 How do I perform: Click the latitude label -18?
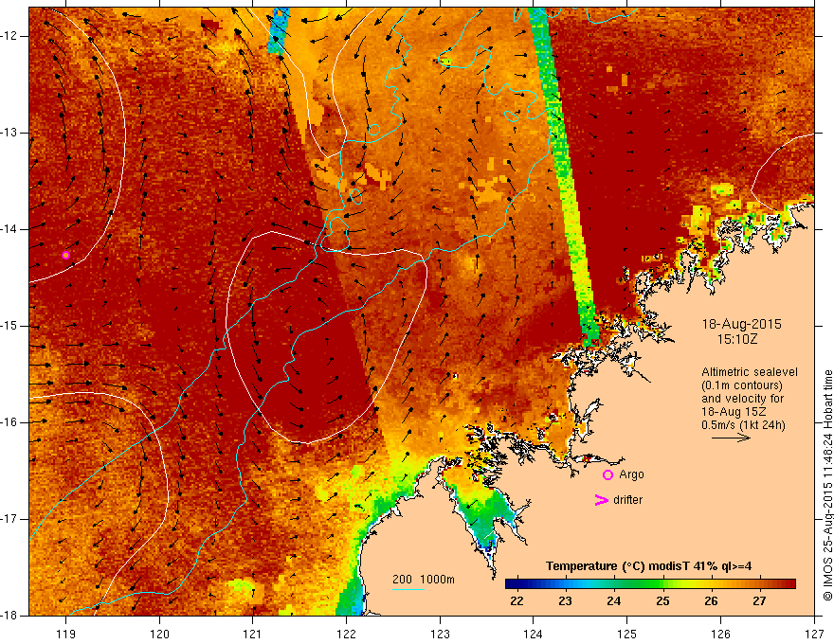pos(10,616)
